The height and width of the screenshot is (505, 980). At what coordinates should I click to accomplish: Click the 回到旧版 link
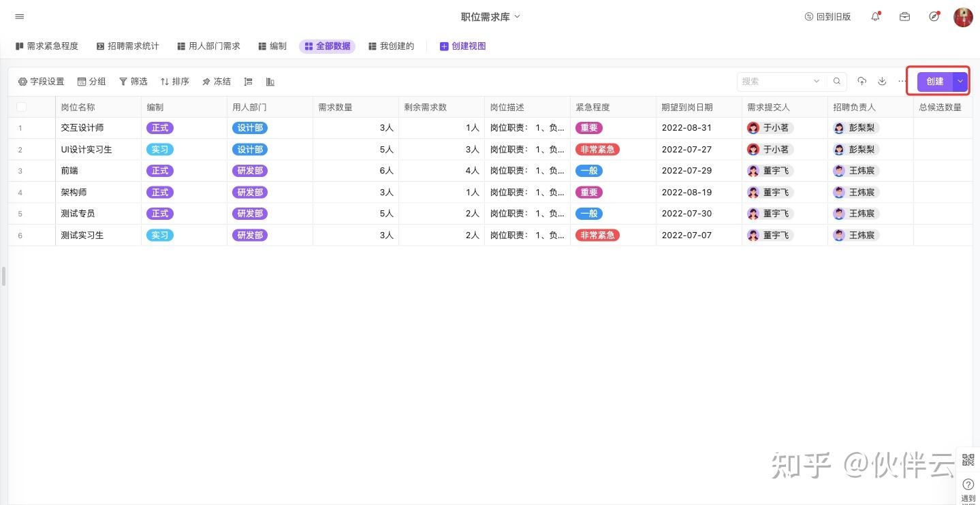pyautogui.click(x=828, y=16)
